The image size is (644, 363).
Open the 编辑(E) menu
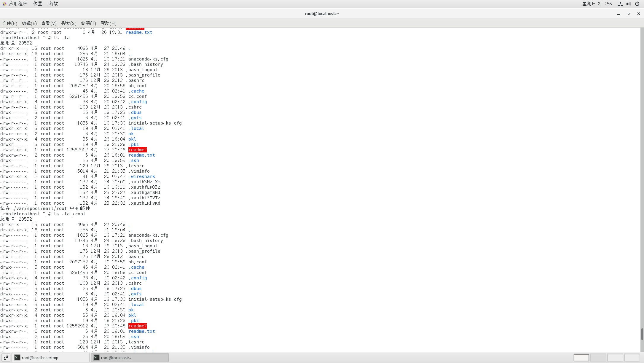(x=29, y=23)
